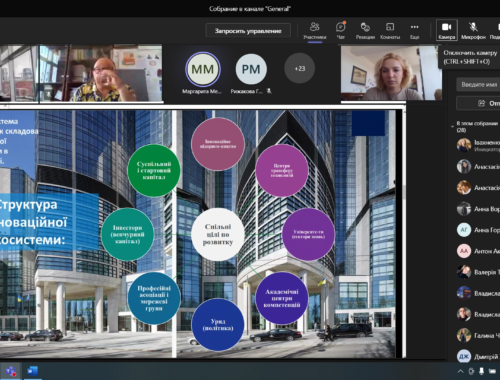500x380 pixels.
Task: Open the Чат chat icon
Action: coord(340,30)
